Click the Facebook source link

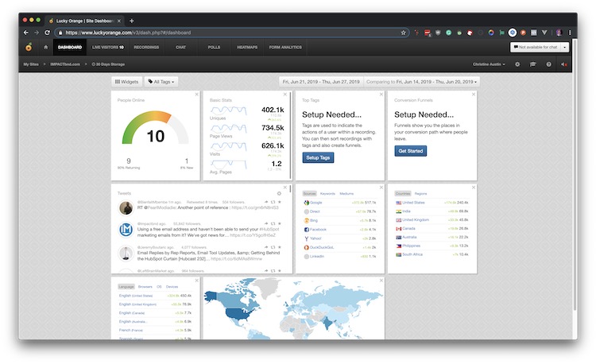pos(318,230)
